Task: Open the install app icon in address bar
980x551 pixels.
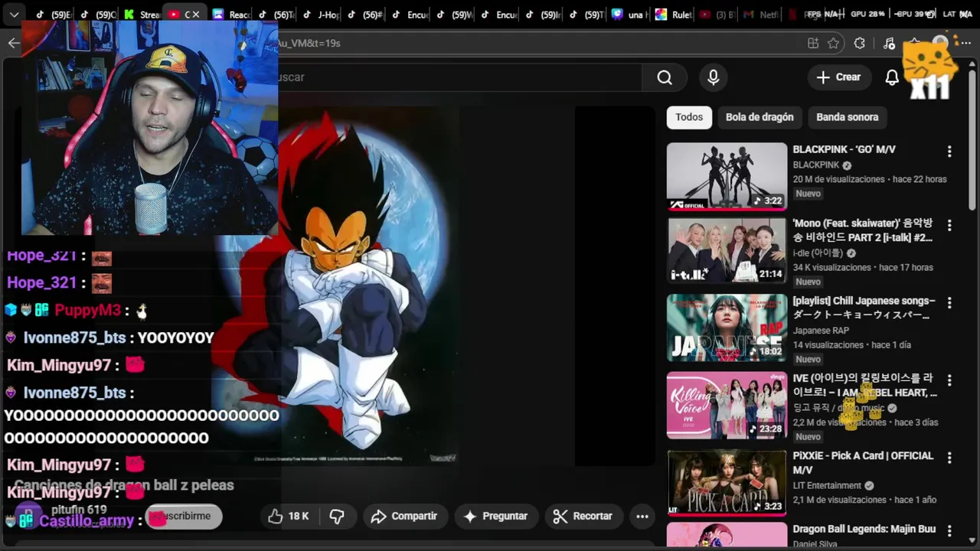Action: (813, 44)
